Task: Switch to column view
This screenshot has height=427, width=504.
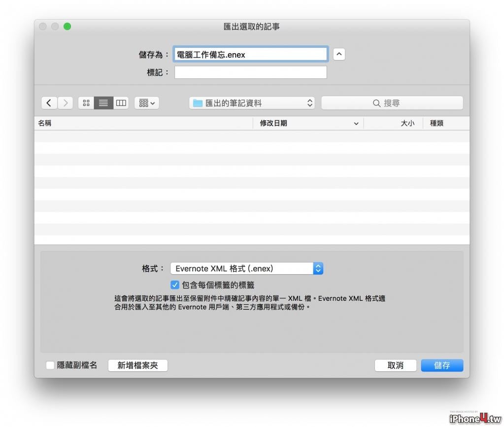Action: coord(121,103)
